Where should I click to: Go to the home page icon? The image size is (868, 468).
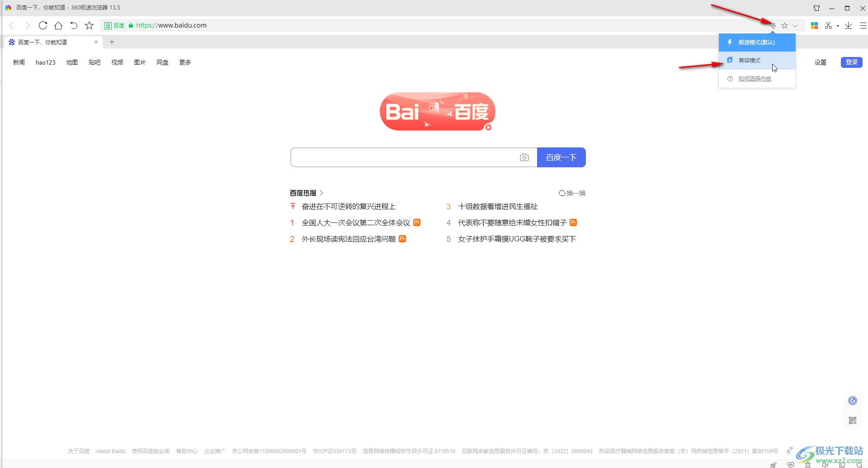pyautogui.click(x=58, y=25)
